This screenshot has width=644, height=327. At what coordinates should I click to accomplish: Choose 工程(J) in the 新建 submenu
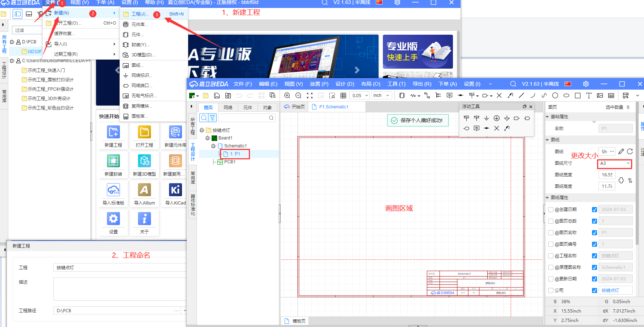[154, 14]
